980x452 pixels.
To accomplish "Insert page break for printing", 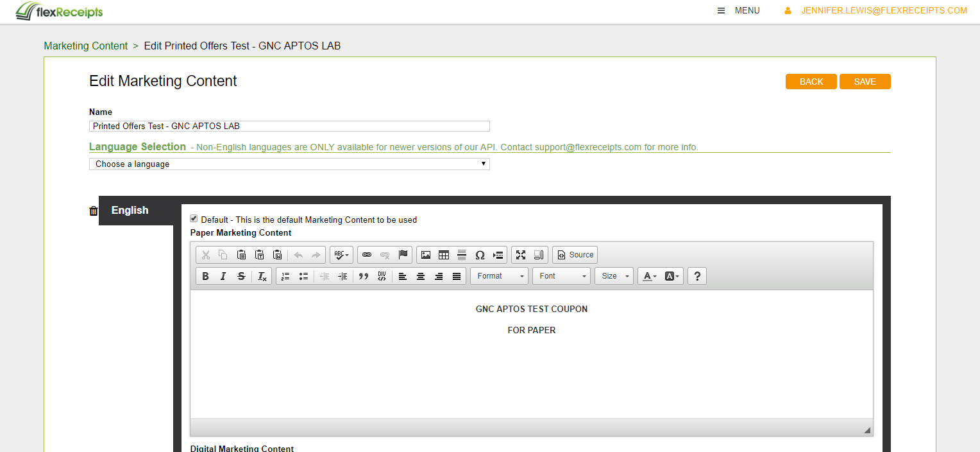I will [498, 255].
